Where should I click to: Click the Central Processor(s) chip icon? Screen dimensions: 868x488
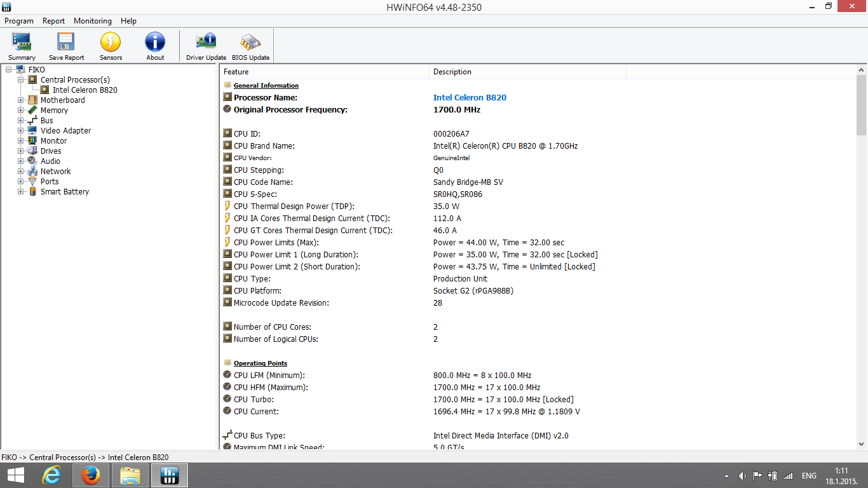[32, 80]
